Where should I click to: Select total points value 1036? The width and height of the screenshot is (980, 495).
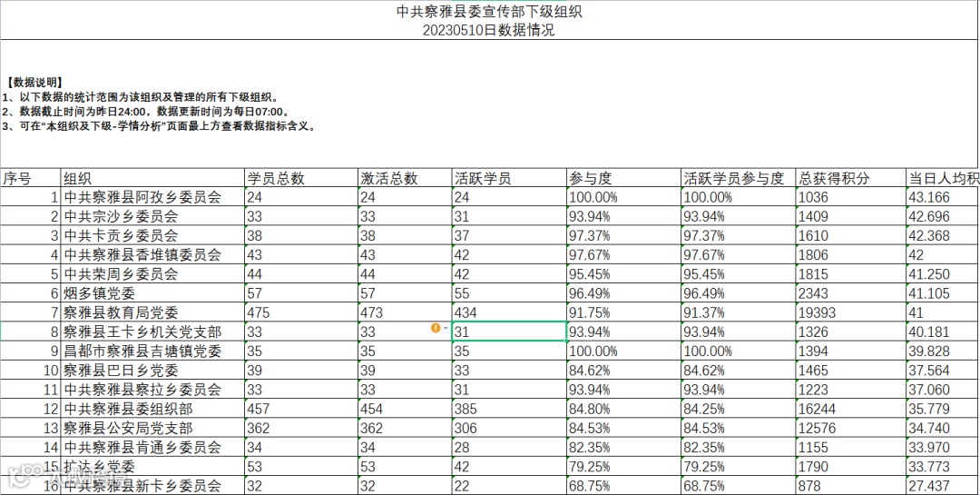[850, 198]
